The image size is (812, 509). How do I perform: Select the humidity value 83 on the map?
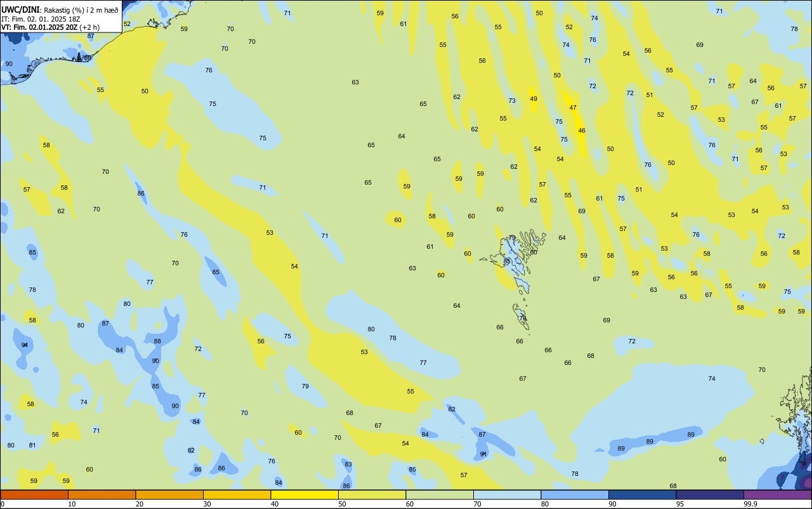[x=348, y=464]
